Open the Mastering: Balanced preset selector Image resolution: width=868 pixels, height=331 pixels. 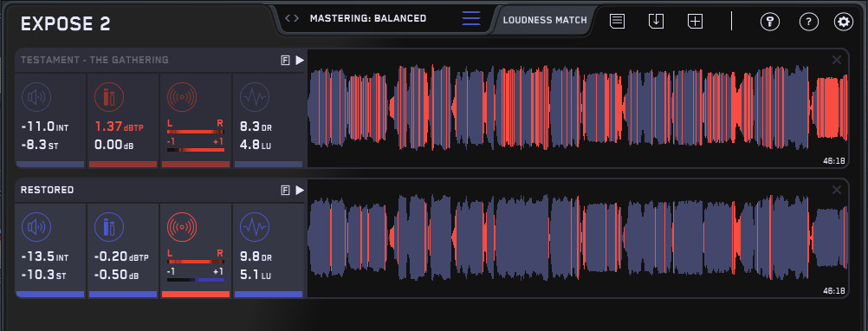368,18
